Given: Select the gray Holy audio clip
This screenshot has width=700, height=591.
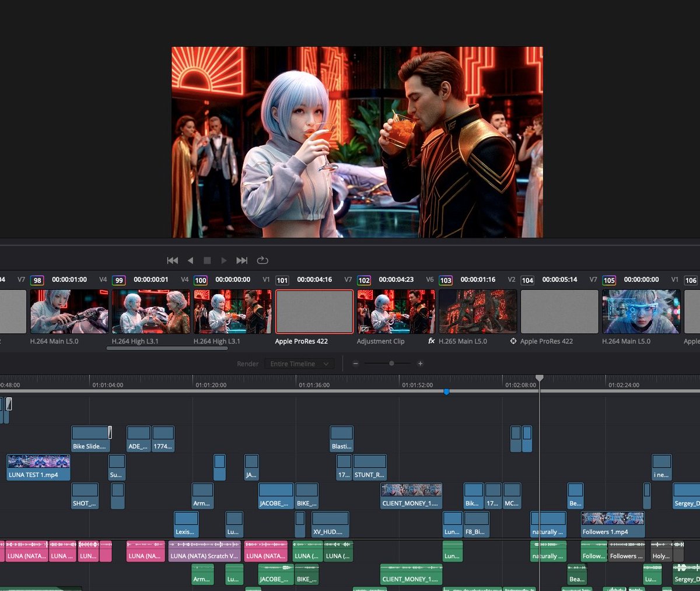Looking at the screenshot, I should click(x=661, y=551).
